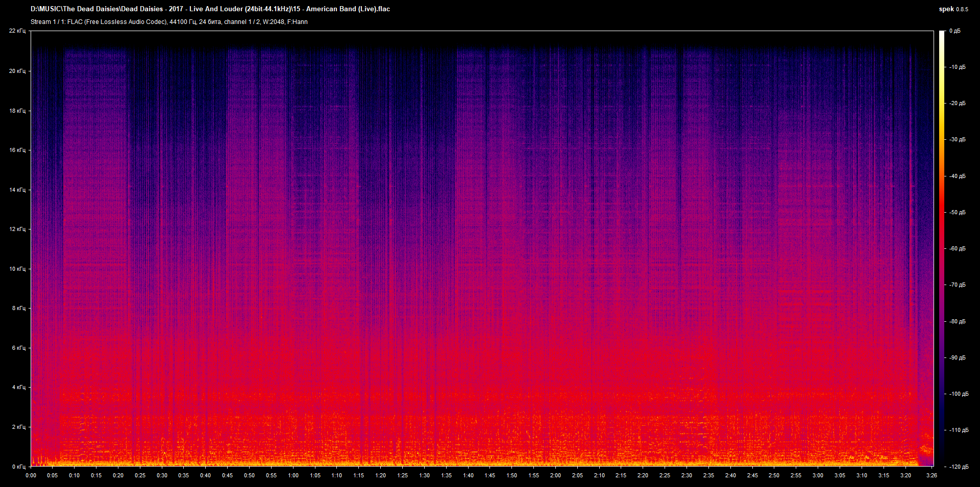Click the 22 кГц frequency axis label
This screenshot has width=980, height=487.
(17, 31)
